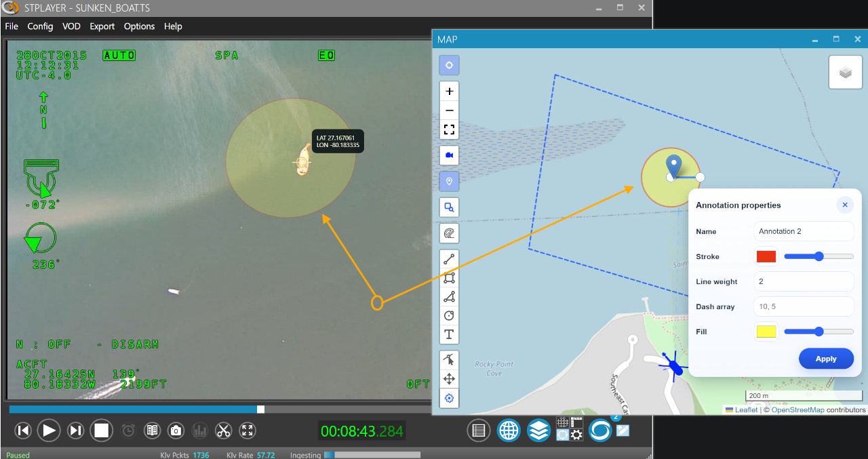Open the Config menu
The image size is (868, 459).
(40, 26)
